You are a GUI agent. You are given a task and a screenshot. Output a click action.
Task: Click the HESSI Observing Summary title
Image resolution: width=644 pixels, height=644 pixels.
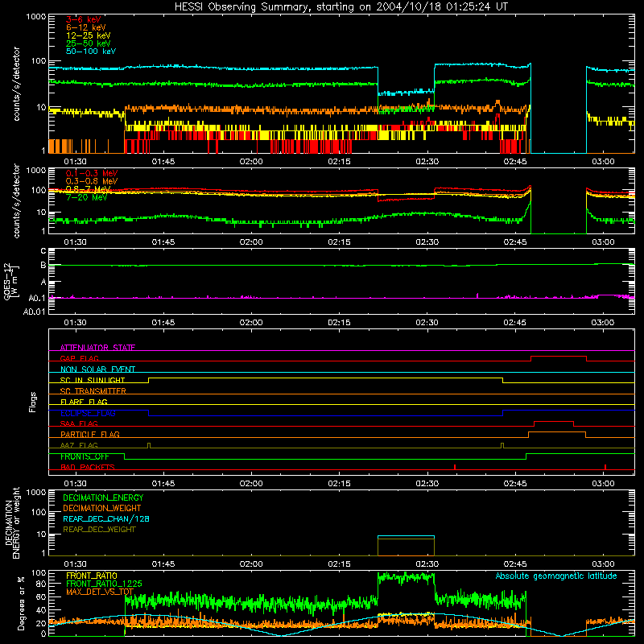click(x=341, y=7)
